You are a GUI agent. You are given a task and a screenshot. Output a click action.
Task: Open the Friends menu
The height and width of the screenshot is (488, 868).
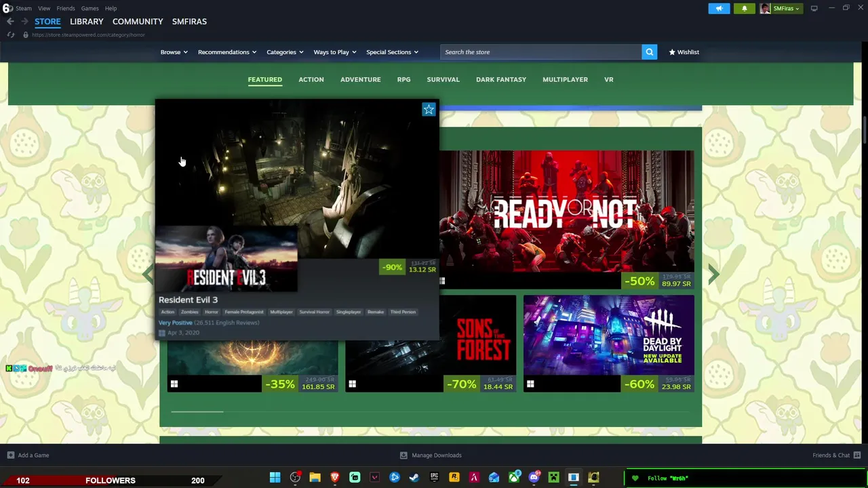click(66, 8)
